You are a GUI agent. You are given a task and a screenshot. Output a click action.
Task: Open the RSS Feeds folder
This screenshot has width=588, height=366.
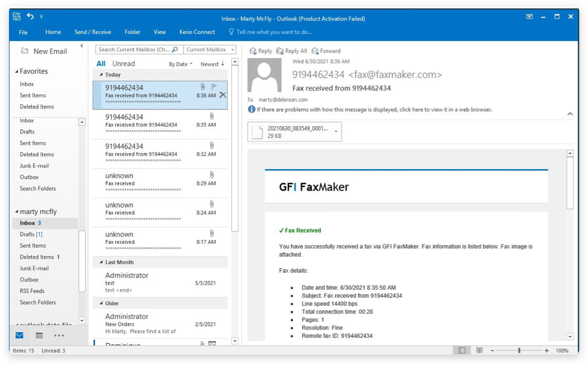32,291
